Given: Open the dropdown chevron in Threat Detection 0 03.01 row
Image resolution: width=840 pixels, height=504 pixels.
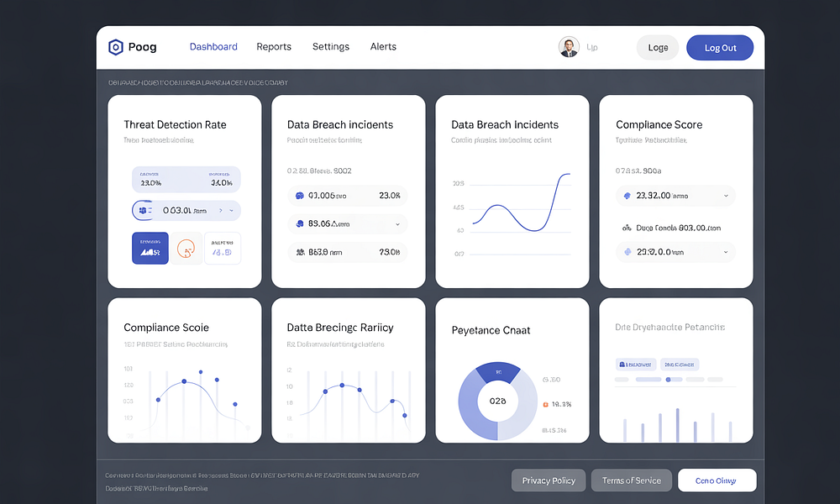Looking at the screenshot, I should (x=233, y=211).
